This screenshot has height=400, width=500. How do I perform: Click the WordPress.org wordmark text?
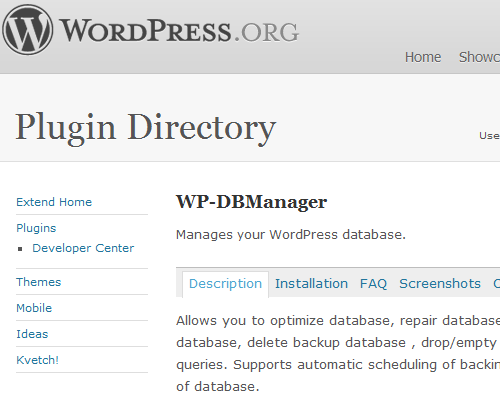tap(179, 31)
